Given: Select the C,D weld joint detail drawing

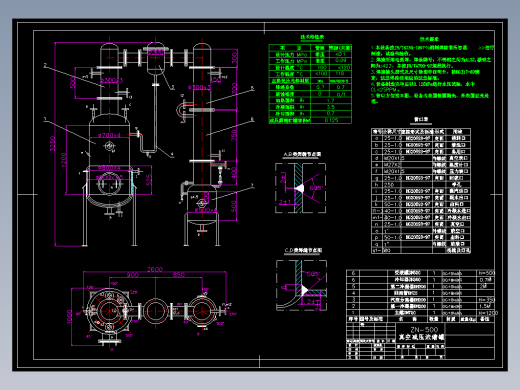Looking at the screenshot, I should [x=301, y=285].
